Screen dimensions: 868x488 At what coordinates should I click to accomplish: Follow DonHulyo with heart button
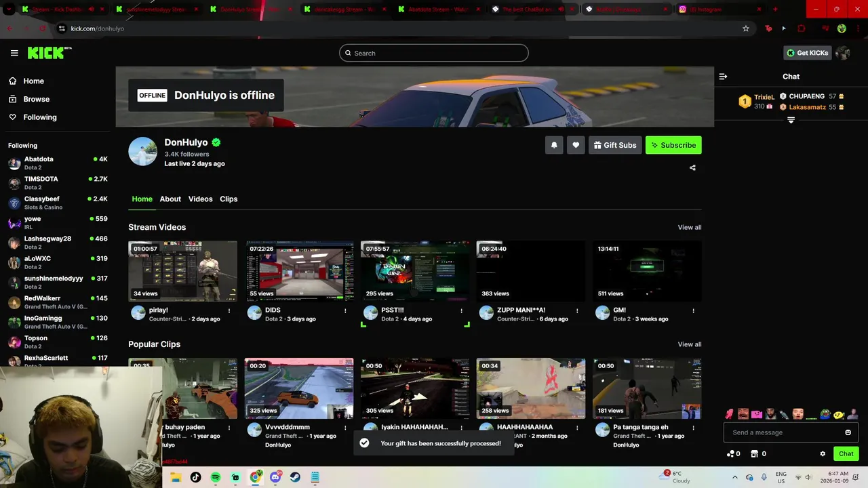coord(576,145)
